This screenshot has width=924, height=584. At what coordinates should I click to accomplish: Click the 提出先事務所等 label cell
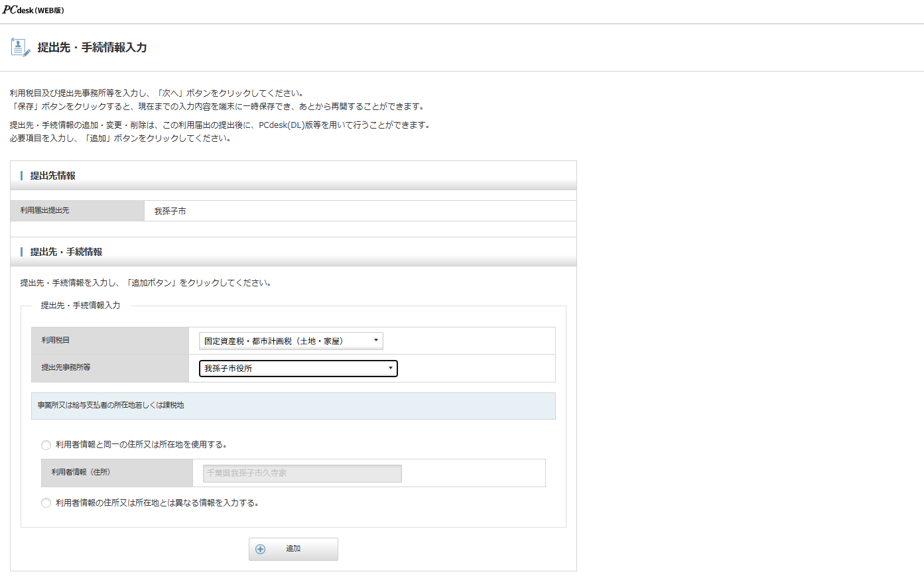click(110, 368)
